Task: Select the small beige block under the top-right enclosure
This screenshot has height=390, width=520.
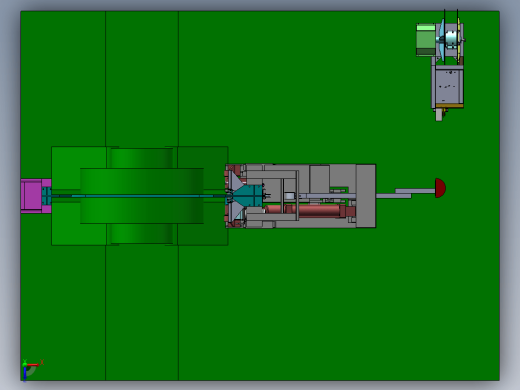Action: pos(439,115)
